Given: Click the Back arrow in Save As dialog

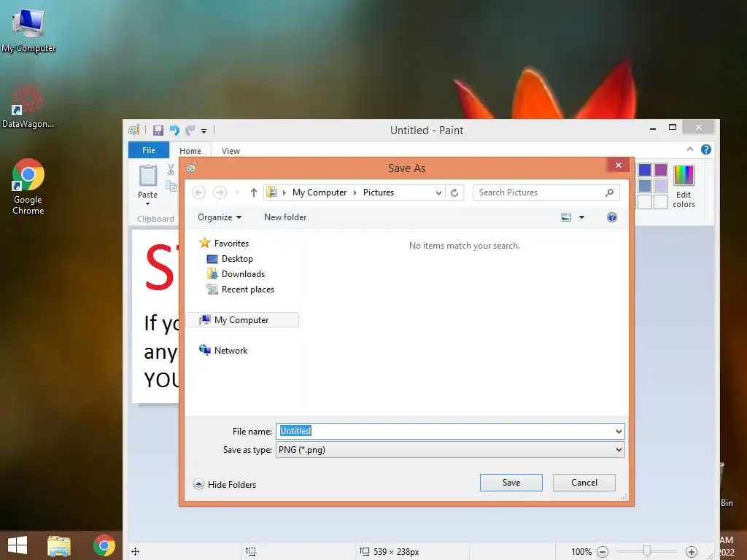Looking at the screenshot, I should [198, 192].
